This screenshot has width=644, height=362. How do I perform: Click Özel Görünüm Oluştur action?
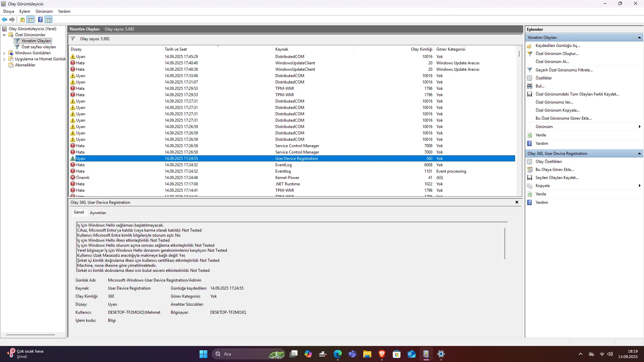click(557, 54)
